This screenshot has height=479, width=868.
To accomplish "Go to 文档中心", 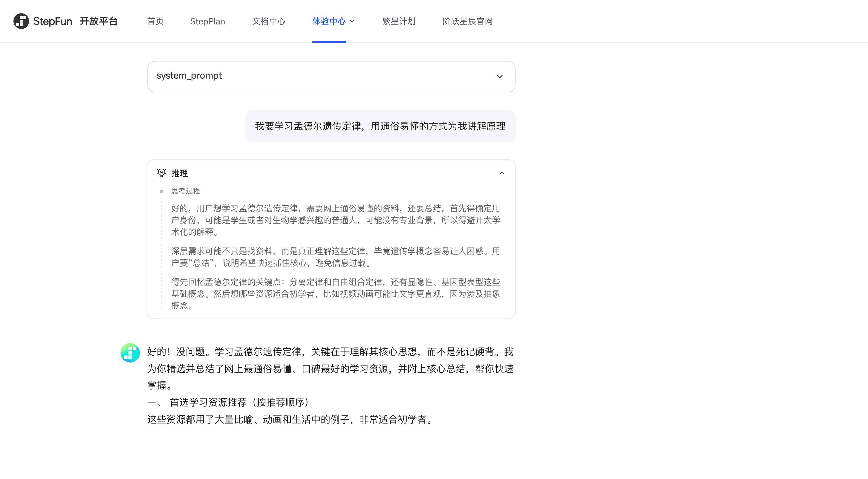I will [x=269, y=21].
